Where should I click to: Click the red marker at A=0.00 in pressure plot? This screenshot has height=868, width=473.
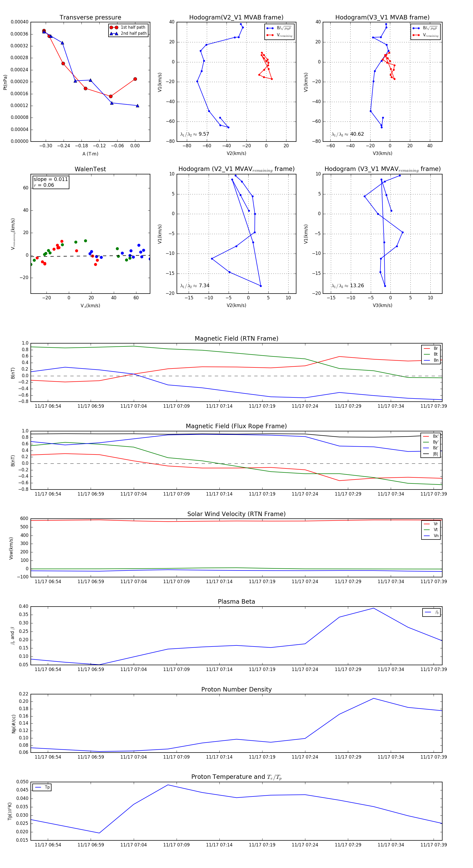[135, 79]
